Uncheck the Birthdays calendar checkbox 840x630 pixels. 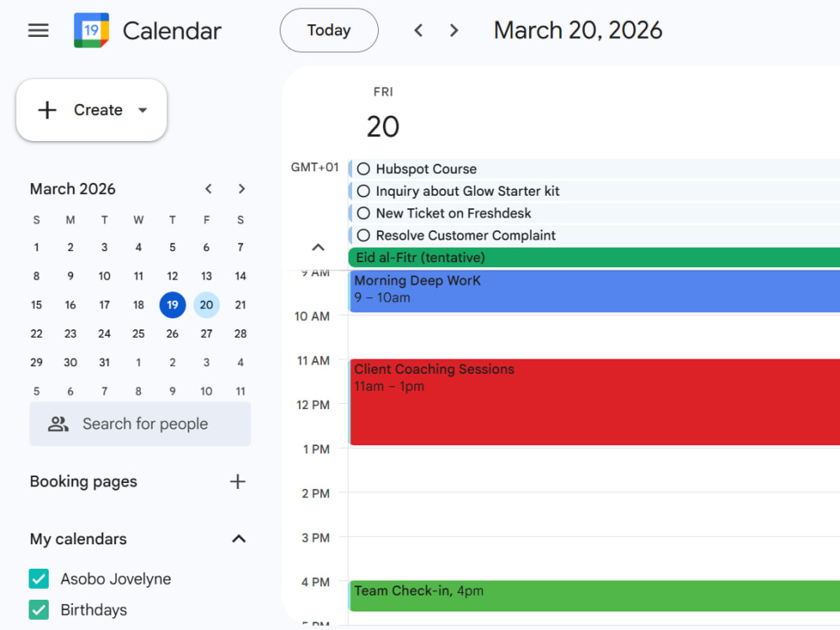[39, 610]
